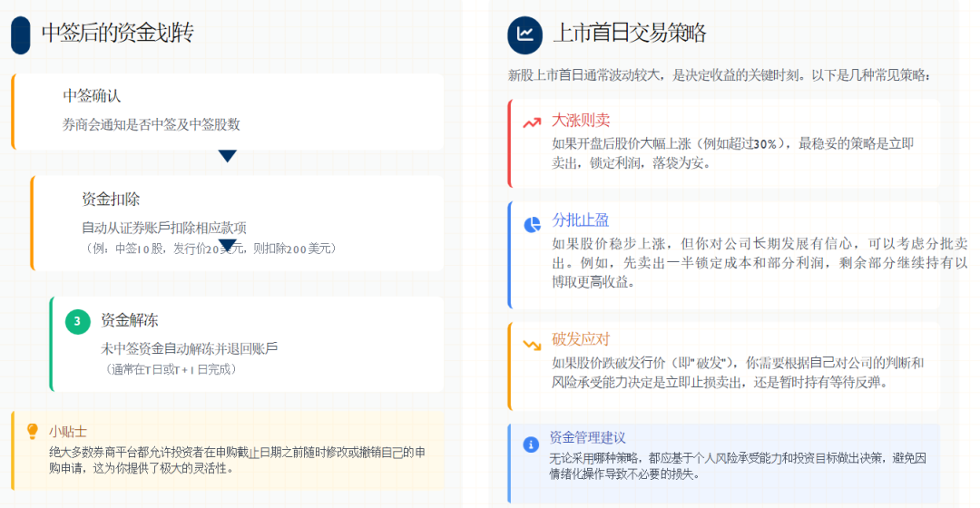Click the 资金管理建议 advice paragraph
980x508 pixels.
pos(738,466)
